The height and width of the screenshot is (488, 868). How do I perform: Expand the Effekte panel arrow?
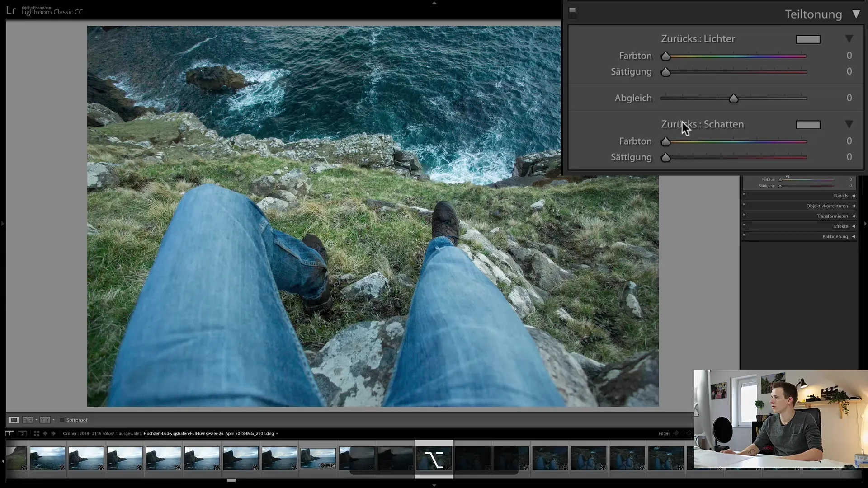click(853, 226)
